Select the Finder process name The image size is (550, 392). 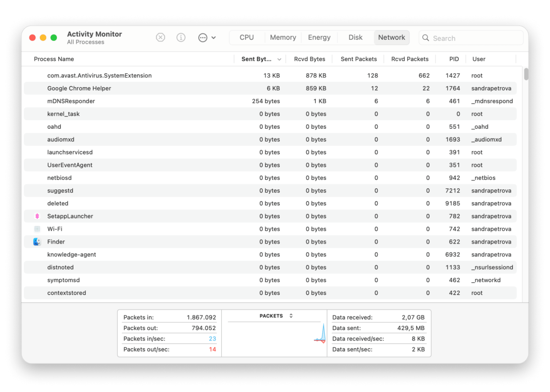[56, 242]
